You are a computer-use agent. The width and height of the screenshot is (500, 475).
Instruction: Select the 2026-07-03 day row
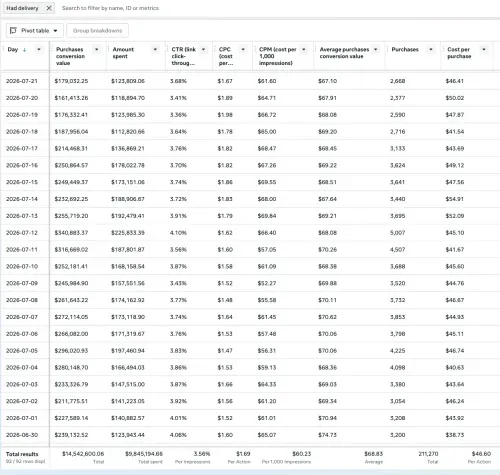coord(250,384)
